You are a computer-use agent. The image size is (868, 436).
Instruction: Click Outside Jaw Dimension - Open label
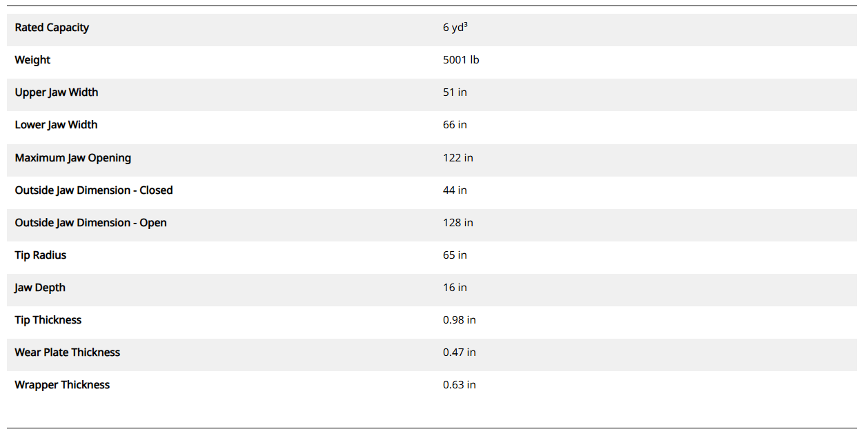click(x=90, y=223)
